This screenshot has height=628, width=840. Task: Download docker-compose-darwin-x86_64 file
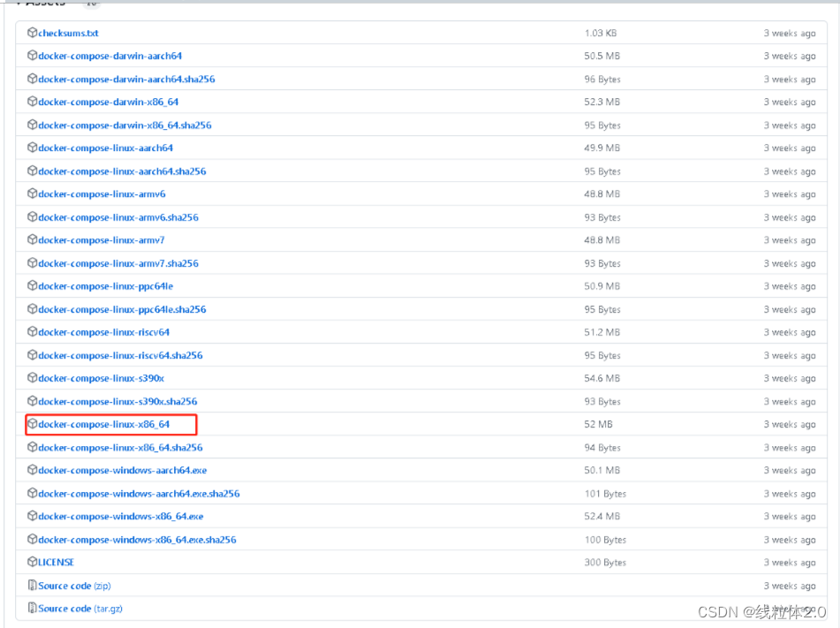[109, 102]
